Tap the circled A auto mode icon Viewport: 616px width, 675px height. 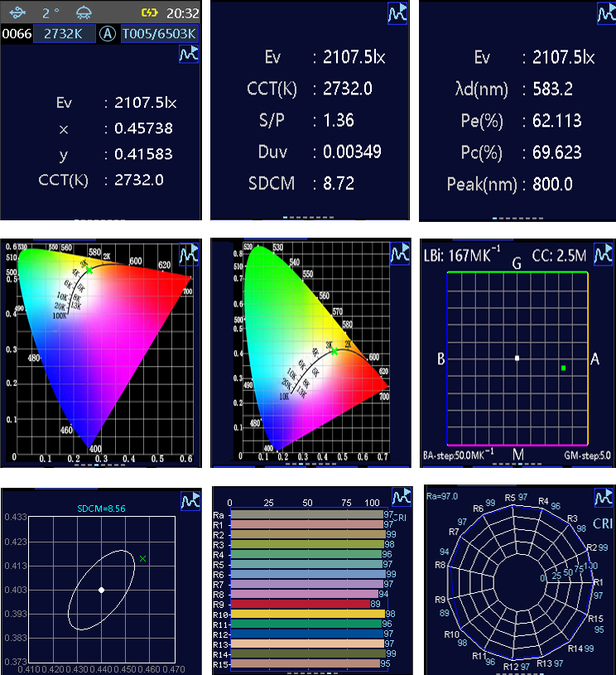pyautogui.click(x=107, y=34)
